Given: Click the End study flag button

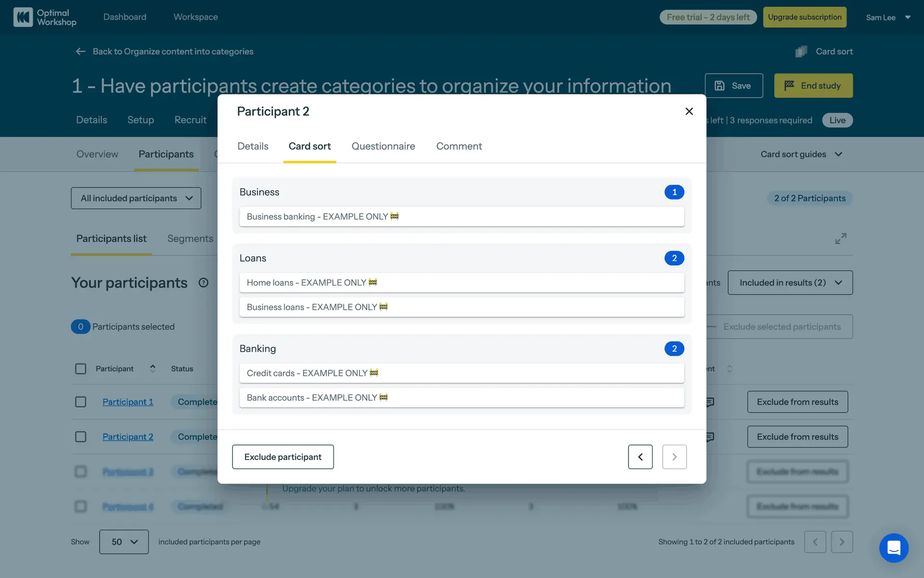Looking at the screenshot, I should pyautogui.click(x=813, y=86).
